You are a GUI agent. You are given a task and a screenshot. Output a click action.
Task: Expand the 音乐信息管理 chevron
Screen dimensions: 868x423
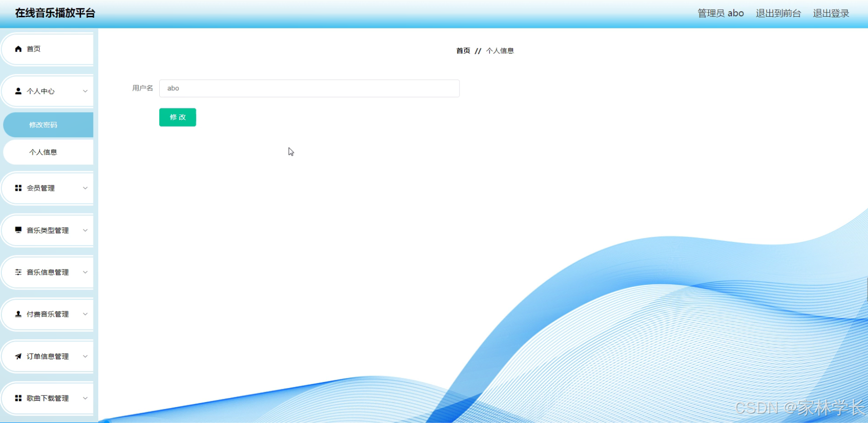(x=85, y=272)
